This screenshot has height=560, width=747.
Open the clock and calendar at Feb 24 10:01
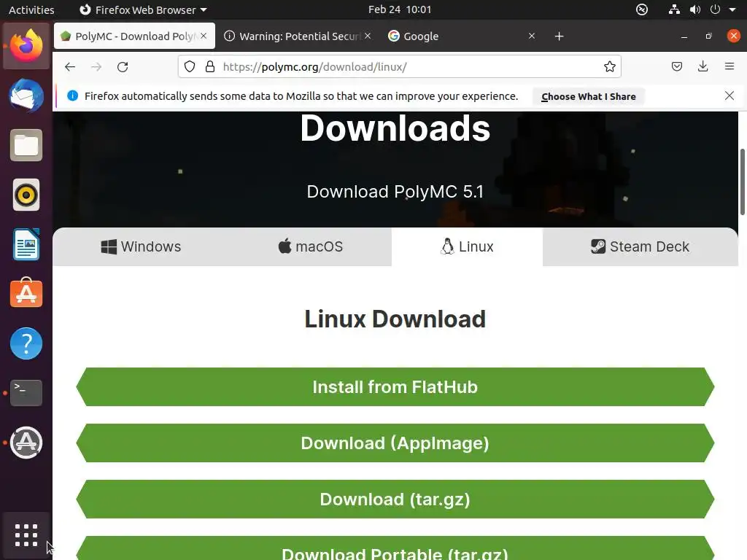(399, 9)
